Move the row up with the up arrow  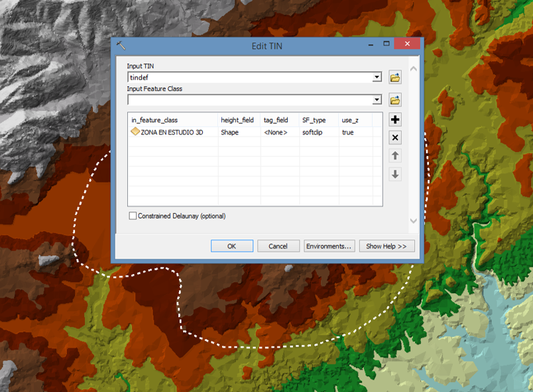pos(395,156)
